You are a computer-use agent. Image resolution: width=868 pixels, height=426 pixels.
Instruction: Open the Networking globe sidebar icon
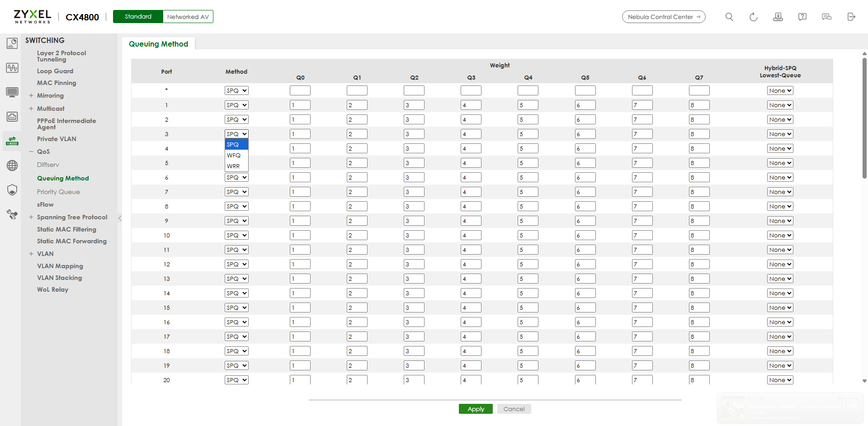12,166
